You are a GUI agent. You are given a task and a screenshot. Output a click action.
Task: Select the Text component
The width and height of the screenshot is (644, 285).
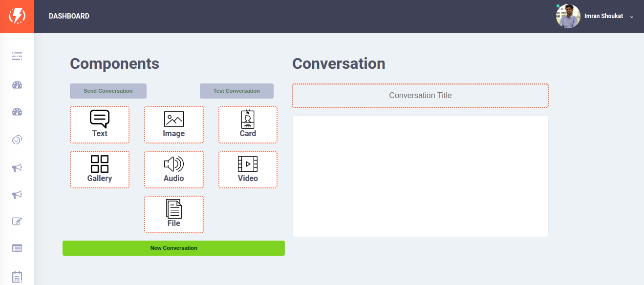pos(100,124)
